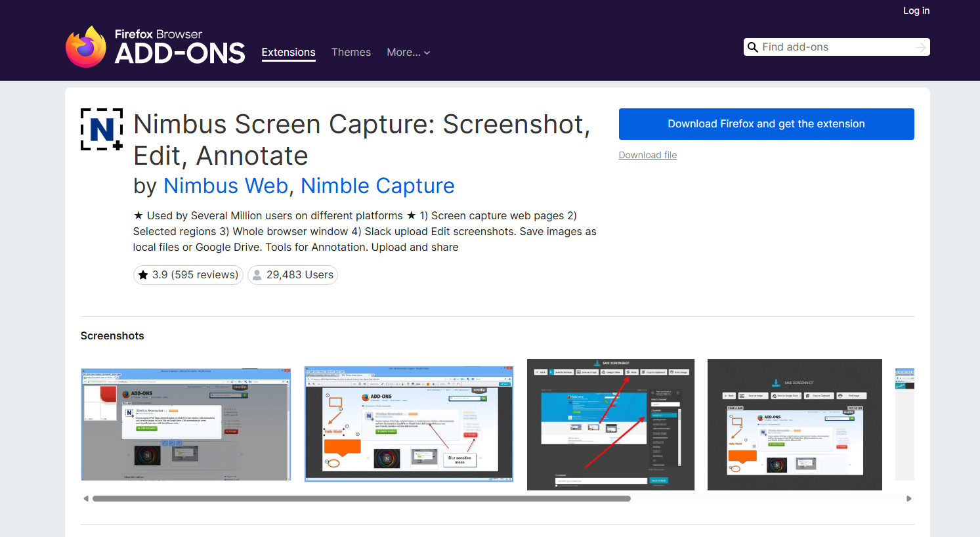The image size is (980, 537).
Task: Click the search magnifier icon
Action: 753,47
